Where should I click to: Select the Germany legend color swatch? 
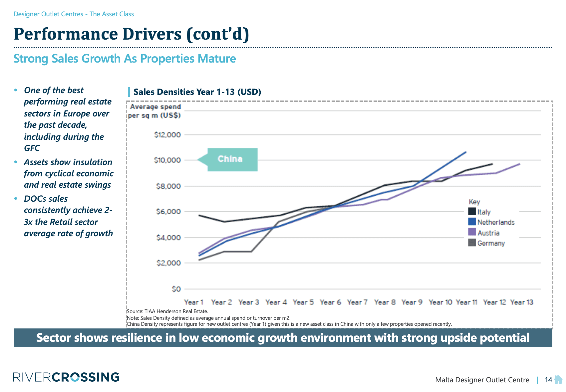(x=472, y=243)
